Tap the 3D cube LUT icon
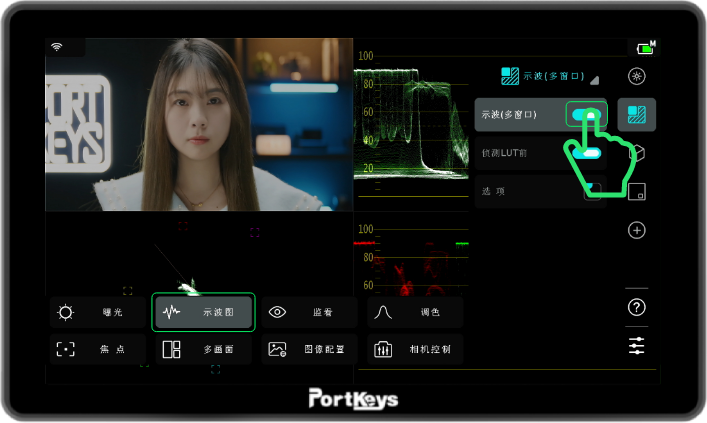 (638, 153)
